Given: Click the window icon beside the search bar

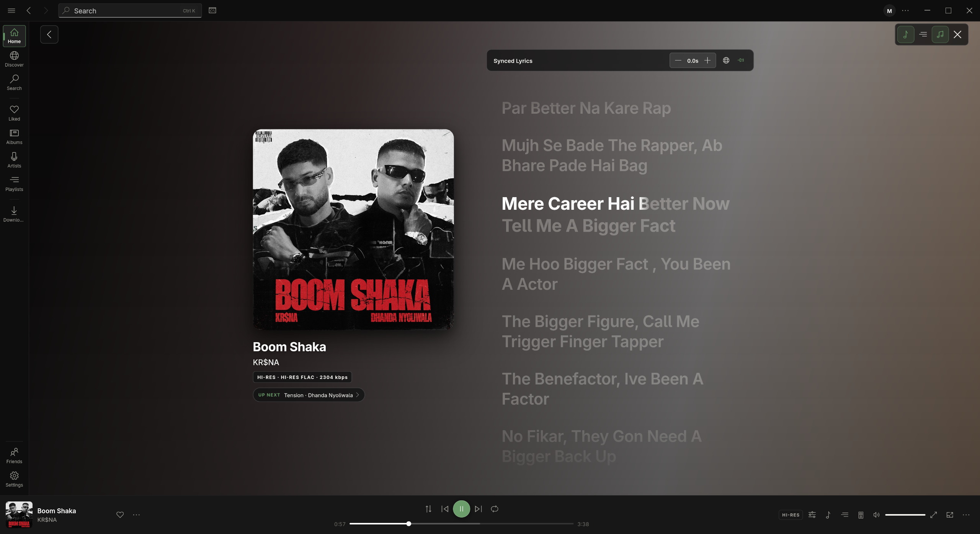Looking at the screenshot, I should coord(212,10).
